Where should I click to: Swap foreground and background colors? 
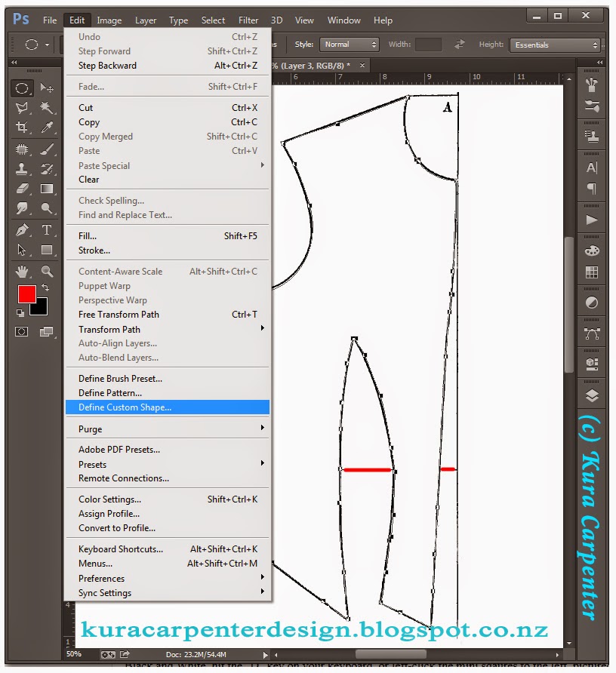pos(44,285)
